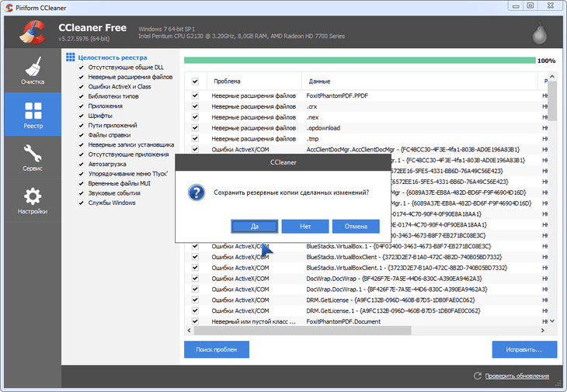This screenshot has width=567, height=392.
Task: Toggle Временные файлы MUI checkbox
Action: 82,183
